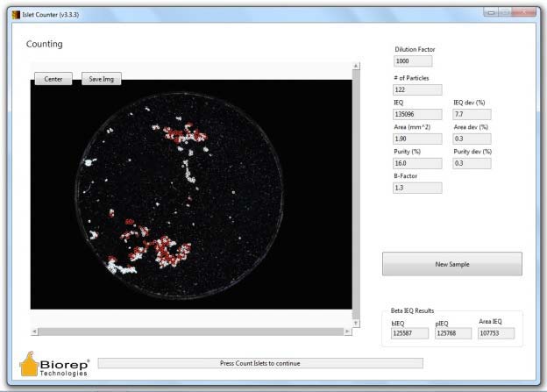Click the Purity (%) value field

tap(417, 163)
